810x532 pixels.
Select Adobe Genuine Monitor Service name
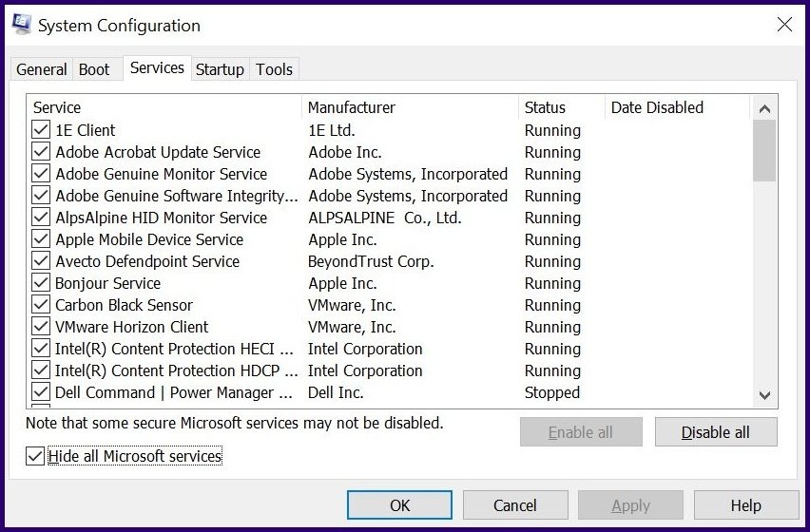pyautogui.click(x=162, y=174)
